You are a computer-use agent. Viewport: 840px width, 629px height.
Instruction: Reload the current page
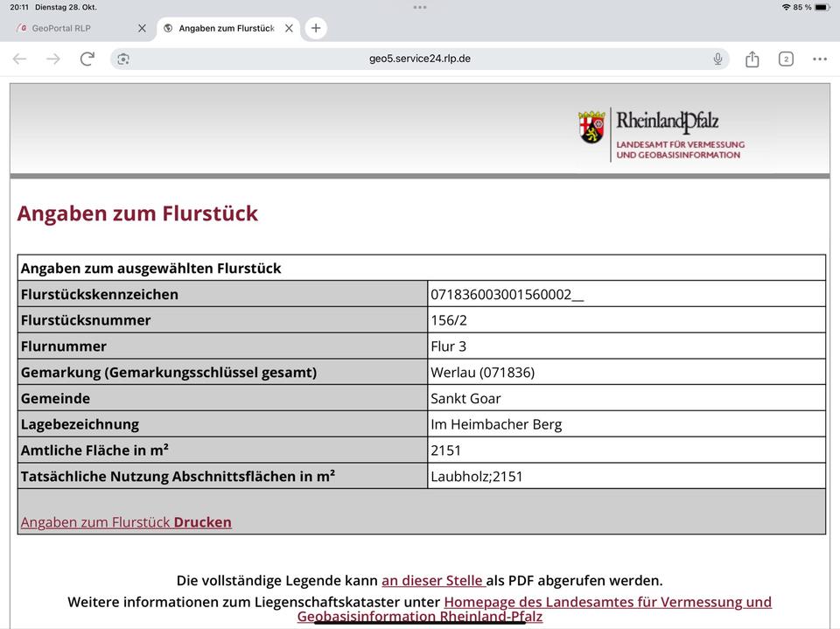[87, 59]
